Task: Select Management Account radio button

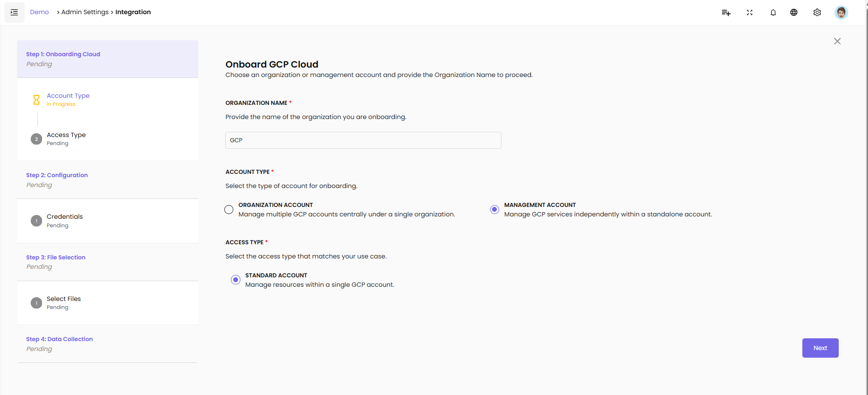Action: (x=494, y=209)
